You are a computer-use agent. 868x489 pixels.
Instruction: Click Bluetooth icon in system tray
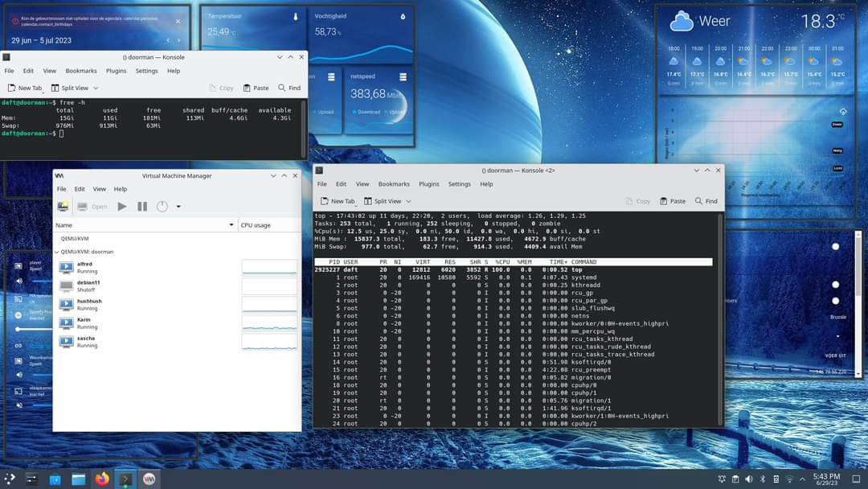point(762,479)
